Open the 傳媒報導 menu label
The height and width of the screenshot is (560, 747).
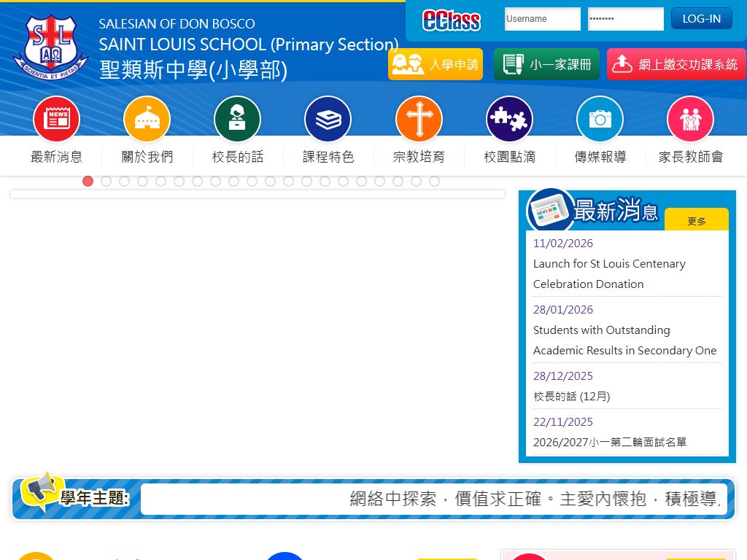(x=600, y=157)
